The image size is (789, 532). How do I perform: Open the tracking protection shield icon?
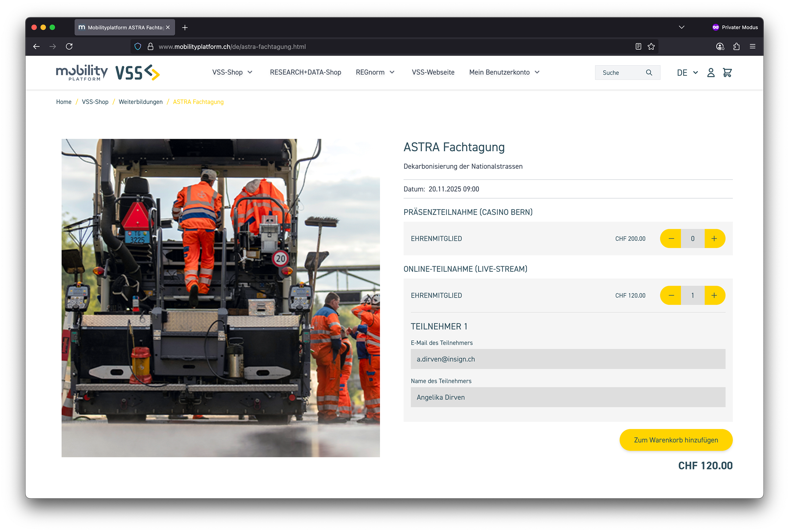pos(138,46)
